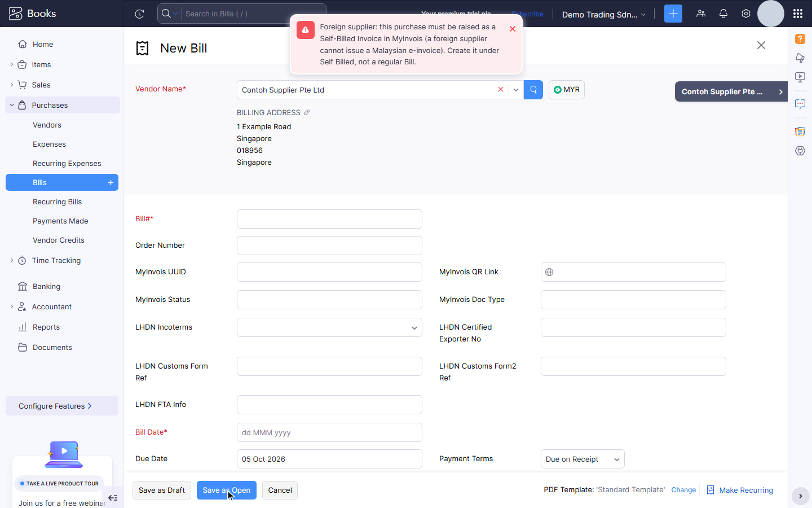Expand the Contoh Supplier details panel
This screenshot has width=812, height=508.
click(731, 91)
